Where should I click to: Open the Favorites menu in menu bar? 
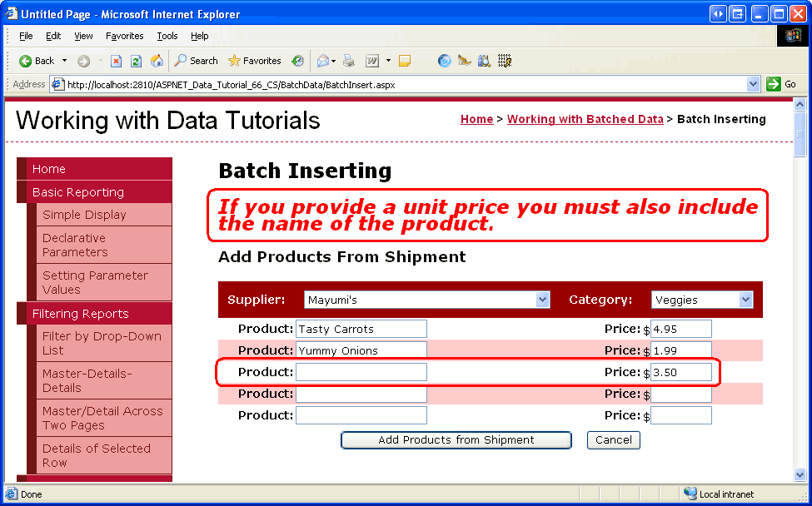coord(124,36)
